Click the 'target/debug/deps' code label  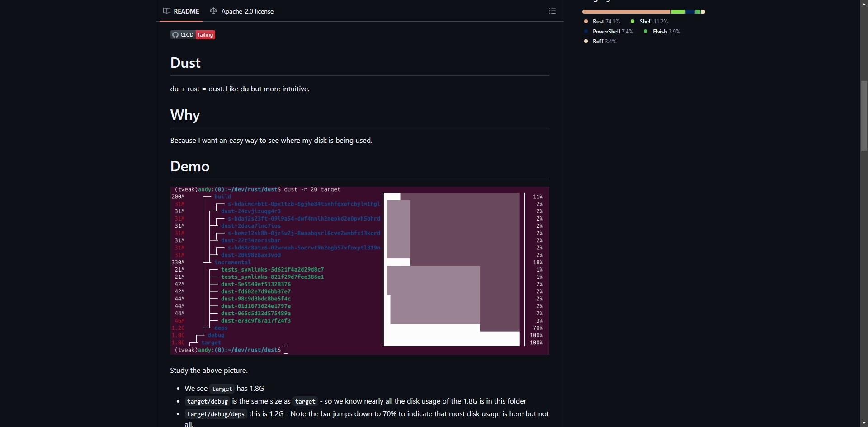pyautogui.click(x=216, y=414)
